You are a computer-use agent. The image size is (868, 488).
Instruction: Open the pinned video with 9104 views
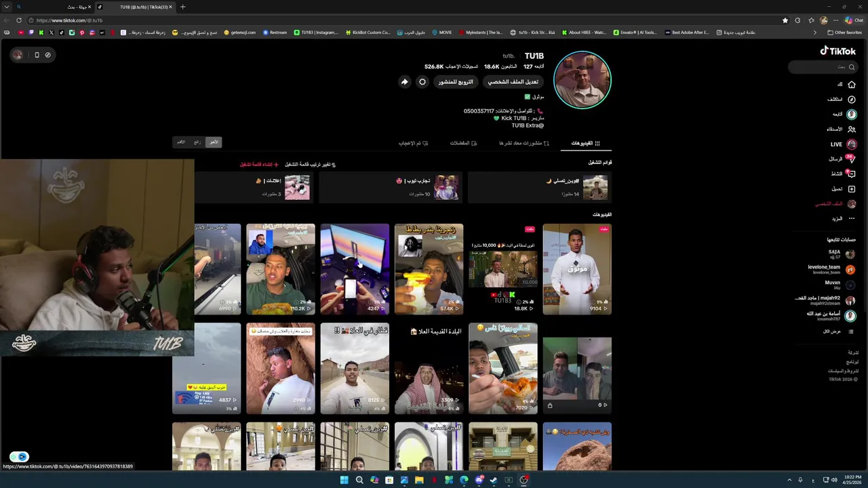(577, 269)
